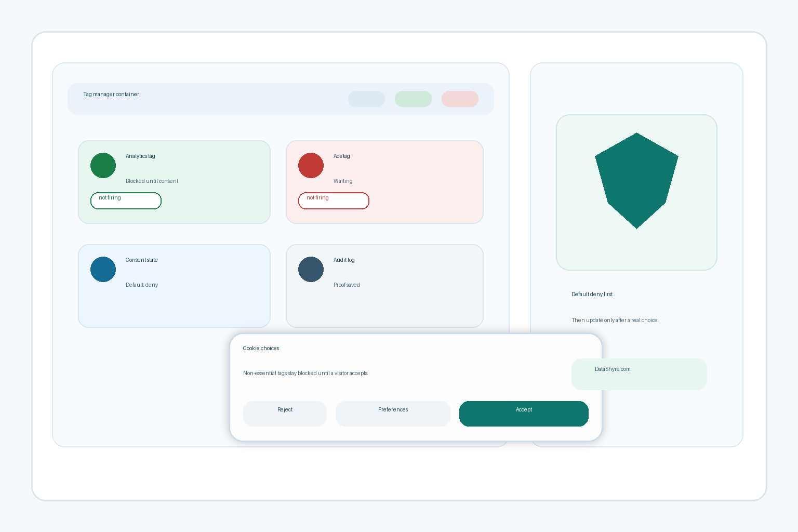Click the red 'not firing' badge under Ads tag
The height and width of the screenshot is (532, 798).
click(334, 201)
